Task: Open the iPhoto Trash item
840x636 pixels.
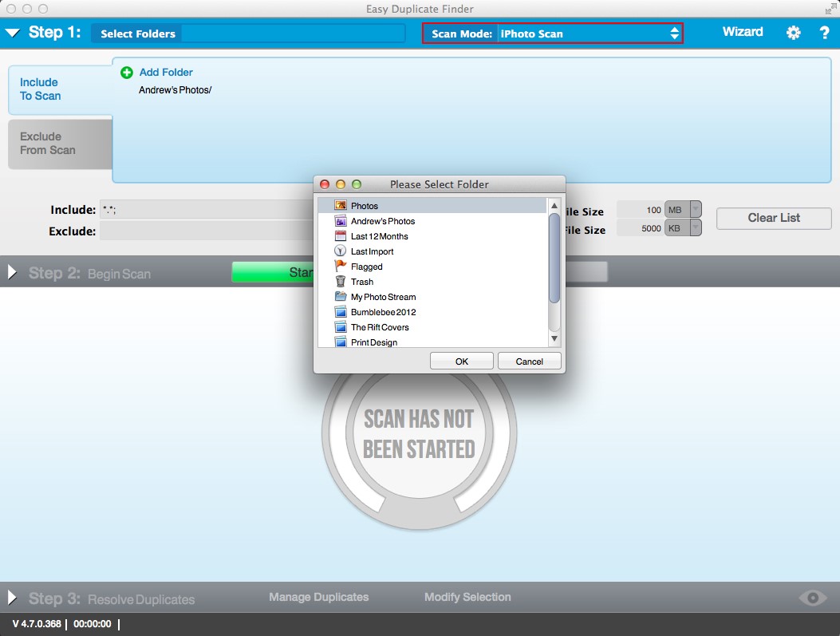Action: click(x=362, y=282)
